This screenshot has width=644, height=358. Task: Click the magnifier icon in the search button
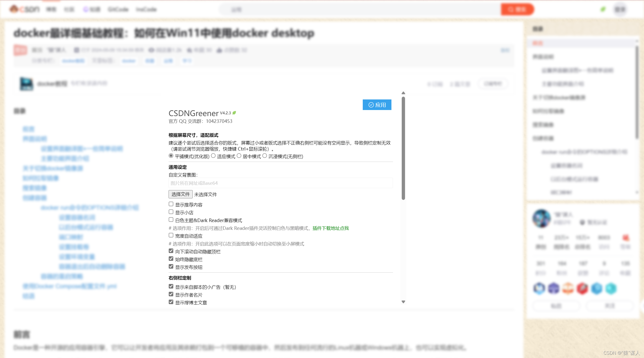[511, 9]
